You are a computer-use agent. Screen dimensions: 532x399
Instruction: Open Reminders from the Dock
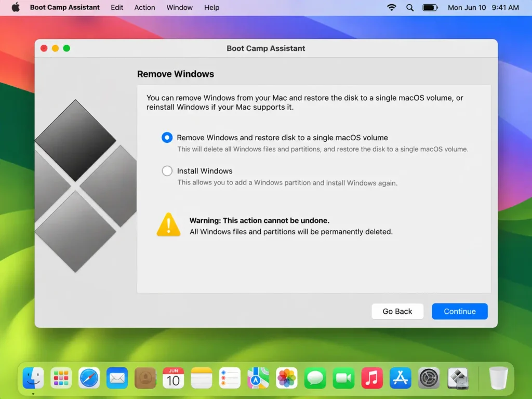click(230, 378)
